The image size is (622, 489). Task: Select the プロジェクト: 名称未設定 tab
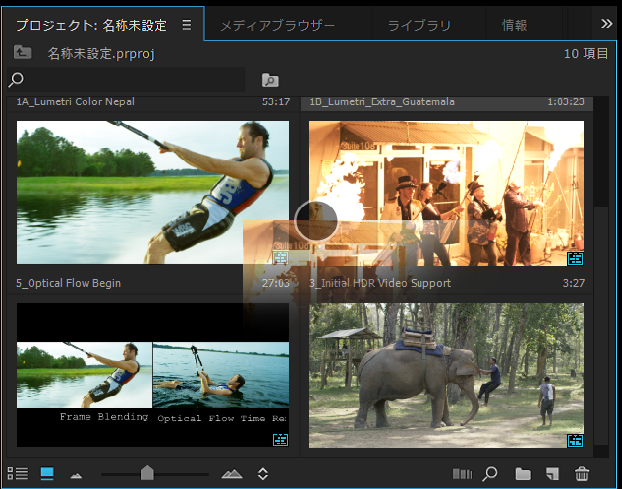(91, 26)
